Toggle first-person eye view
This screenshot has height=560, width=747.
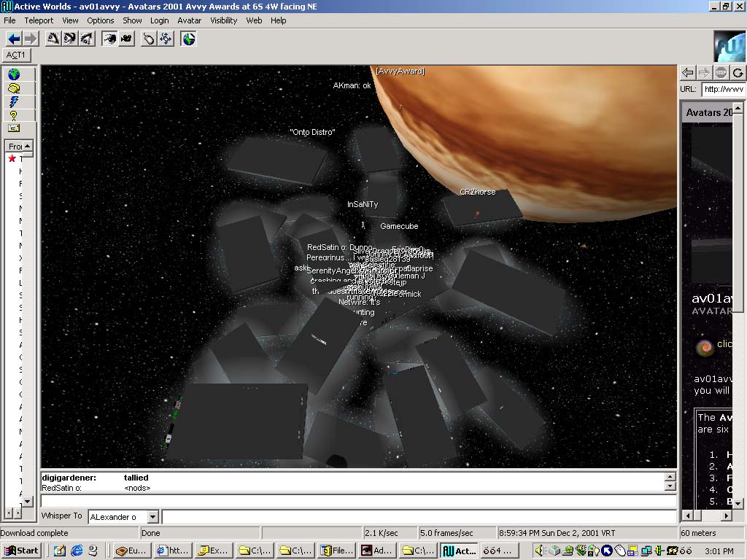109,39
